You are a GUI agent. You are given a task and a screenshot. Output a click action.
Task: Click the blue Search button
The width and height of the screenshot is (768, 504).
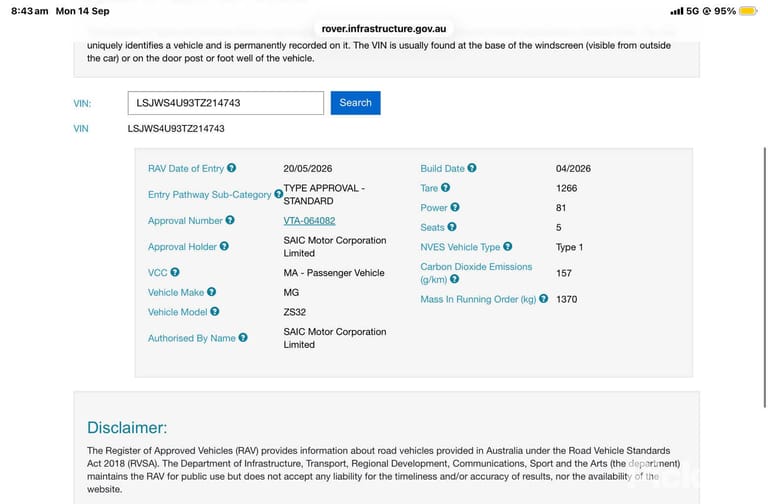click(x=356, y=103)
